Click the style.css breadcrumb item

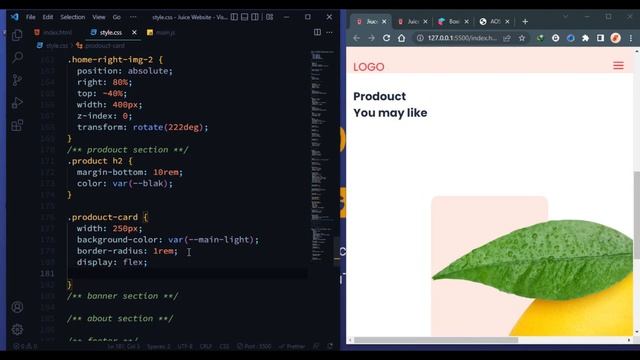pos(53,46)
